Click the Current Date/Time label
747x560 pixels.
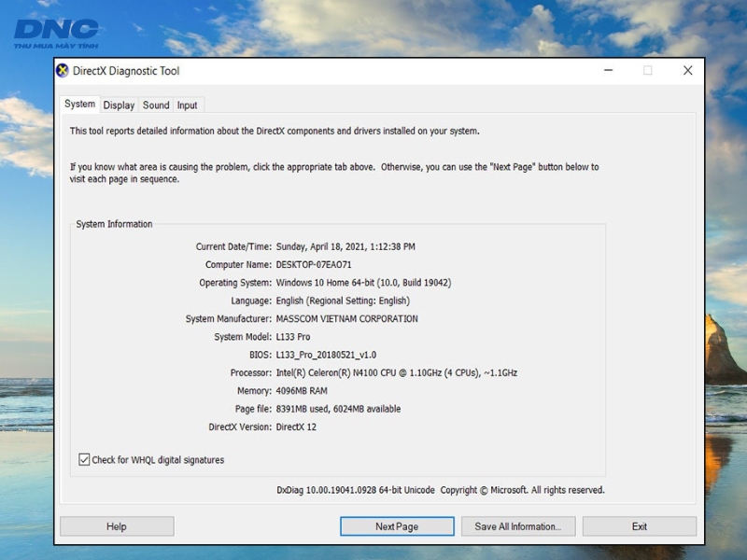233,246
